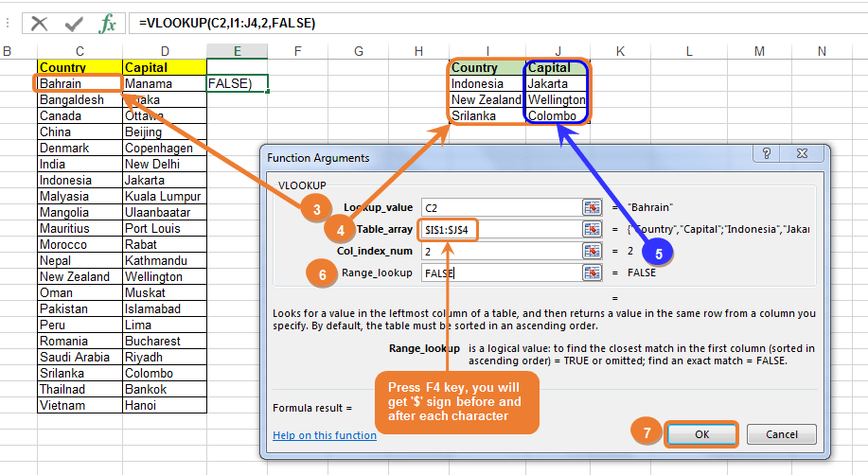Select the Thailnad cell
Image resolution: width=868 pixels, height=475 pixels.
pyautogui.click(x=80, y=389)
